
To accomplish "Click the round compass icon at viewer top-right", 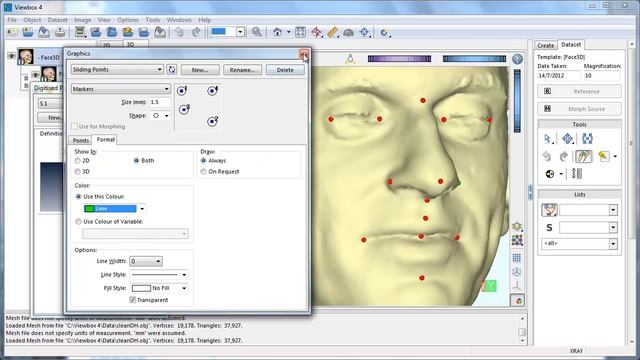I will pos(518,59).
